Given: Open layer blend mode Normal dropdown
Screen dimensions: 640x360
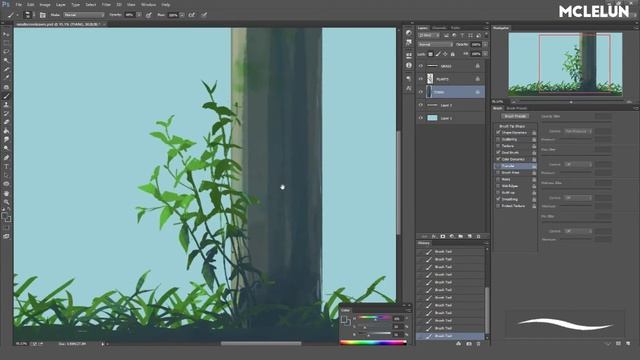Looking at the screenshot, I should coord(435,44).
